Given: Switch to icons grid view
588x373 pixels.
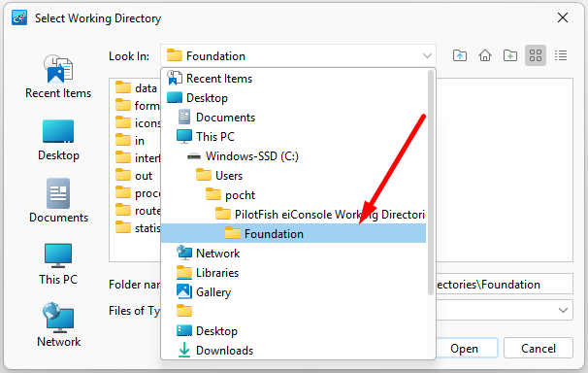Looking at the screenshot, I should click(536, 56).
